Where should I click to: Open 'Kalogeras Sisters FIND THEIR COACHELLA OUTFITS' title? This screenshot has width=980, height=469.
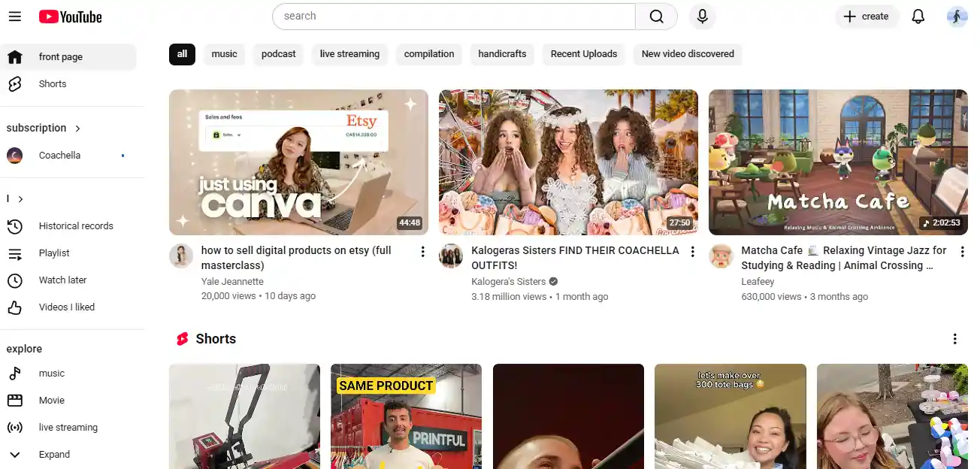[x=575, y=258]
